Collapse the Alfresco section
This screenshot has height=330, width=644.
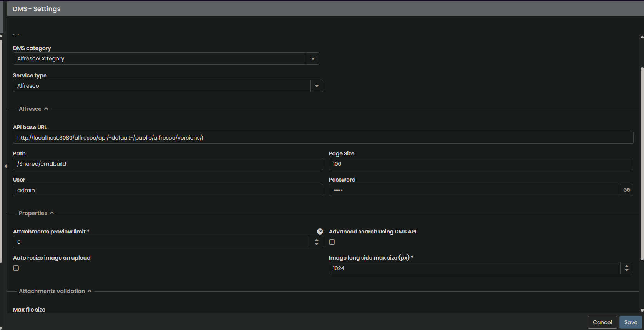pos(46,109)
